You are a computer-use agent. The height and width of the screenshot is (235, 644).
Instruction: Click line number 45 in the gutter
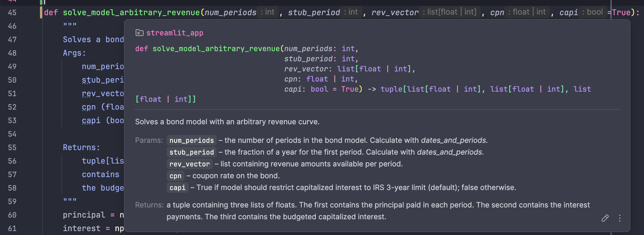(x=12, y=13)
